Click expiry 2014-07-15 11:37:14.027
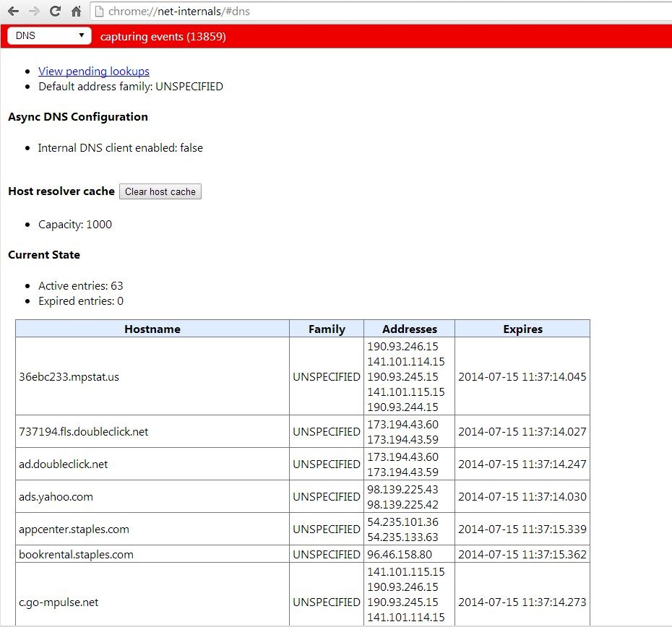The width and height of the screenshot is (672, 627). point(522,431)
